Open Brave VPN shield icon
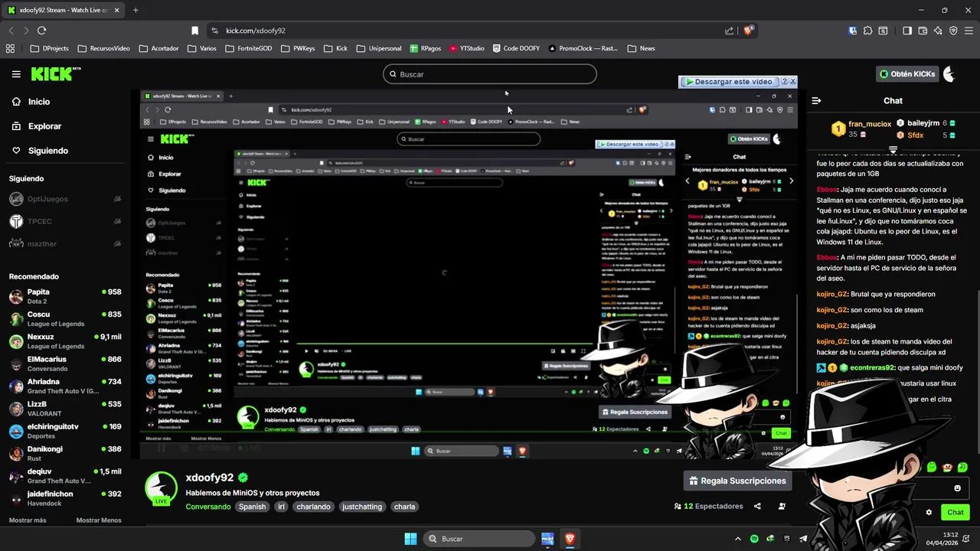Screen dimensions: 980x551 (953, 31)
